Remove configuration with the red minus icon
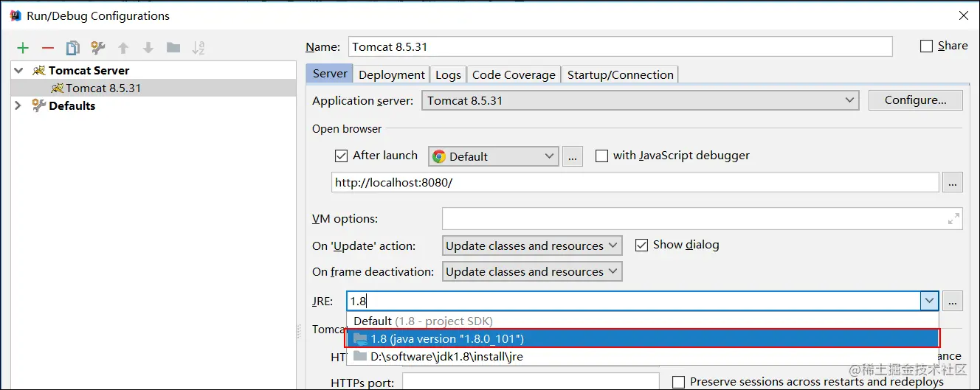 48,48
